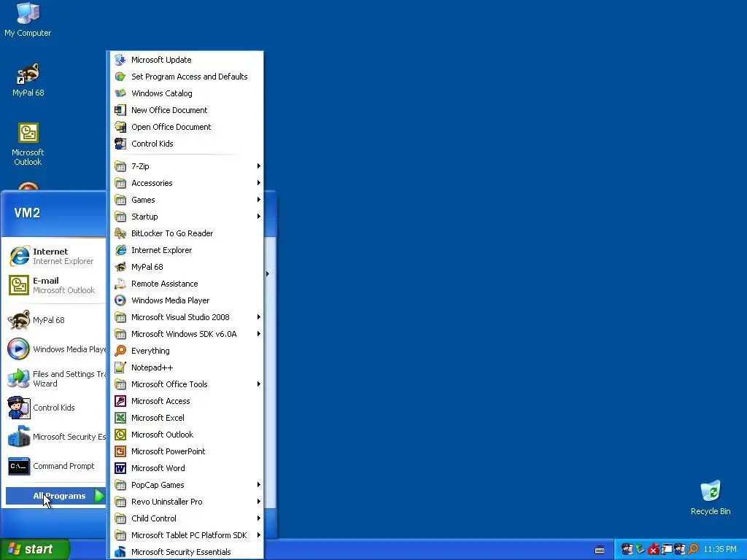Open Windows Catalog entry

(186, 93)
